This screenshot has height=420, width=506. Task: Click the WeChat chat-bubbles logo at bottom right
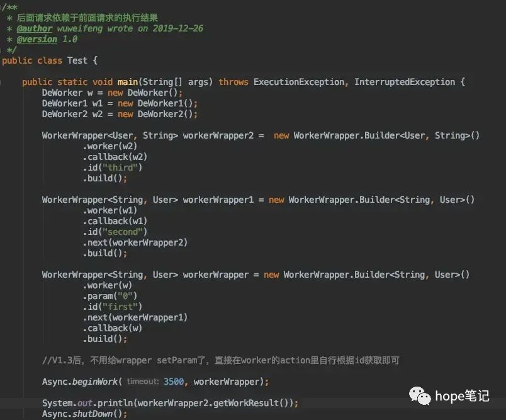click(420, 396)
